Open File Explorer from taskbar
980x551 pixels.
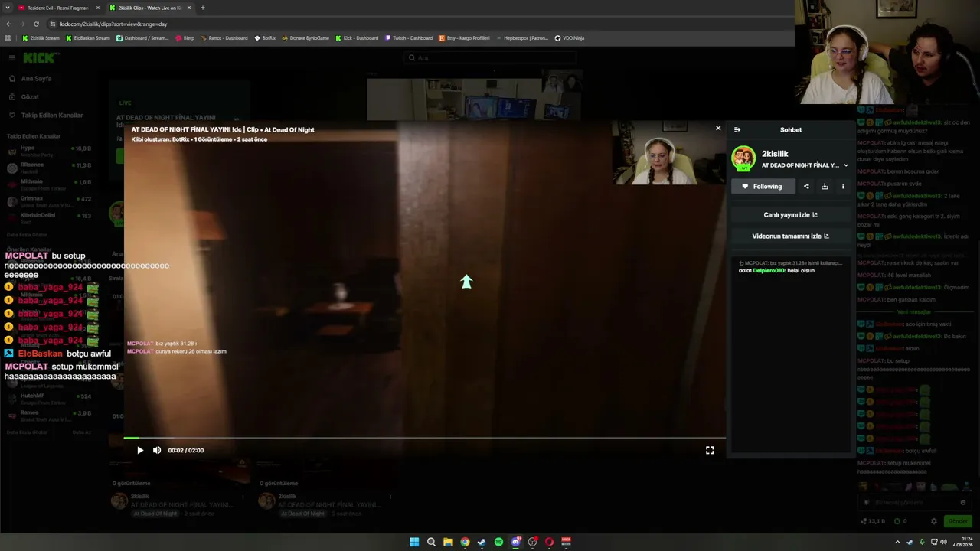coord(448,542)
